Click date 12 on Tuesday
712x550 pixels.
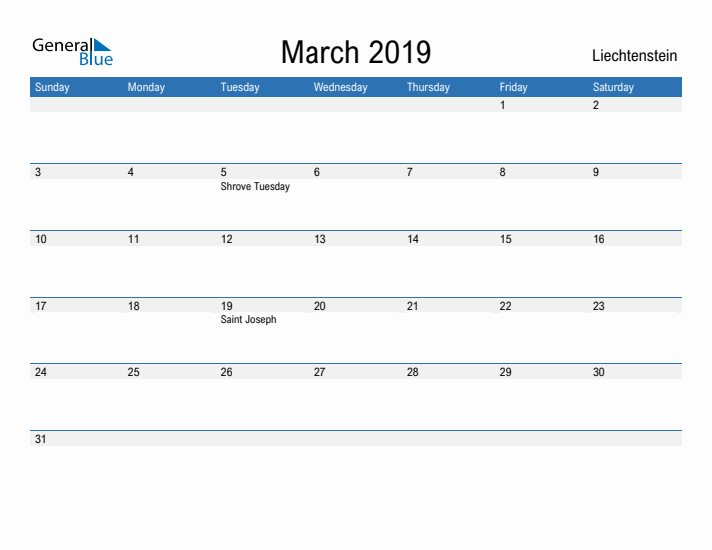click(227, 239)
